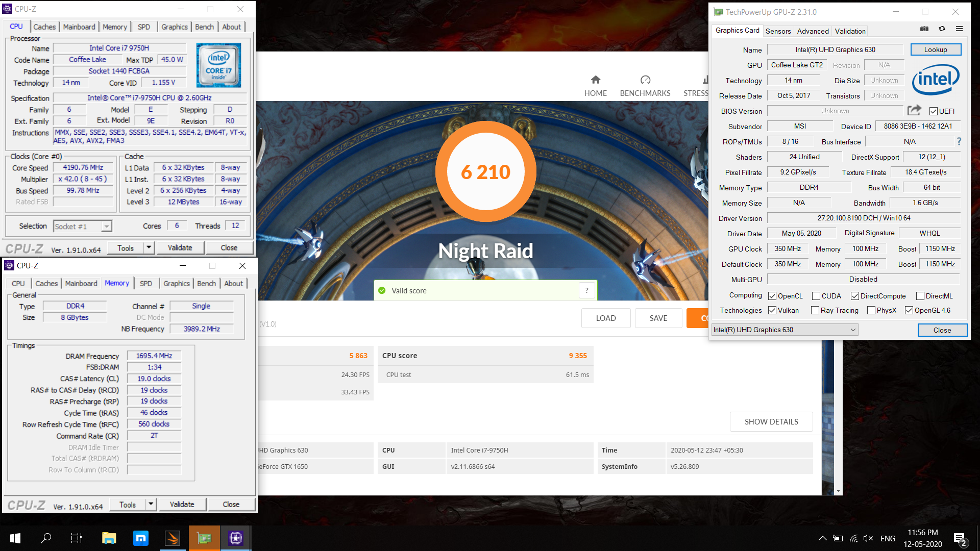Toggle UEFI checkbox in GPU-Z
Screen dimensions: 980x551
point(934,111)
